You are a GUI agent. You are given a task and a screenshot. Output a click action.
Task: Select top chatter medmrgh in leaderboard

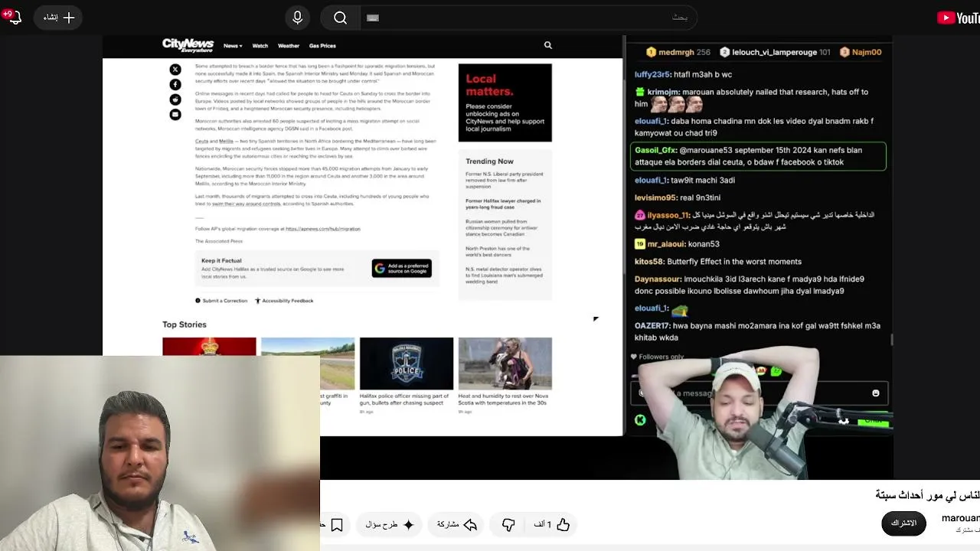678,52
